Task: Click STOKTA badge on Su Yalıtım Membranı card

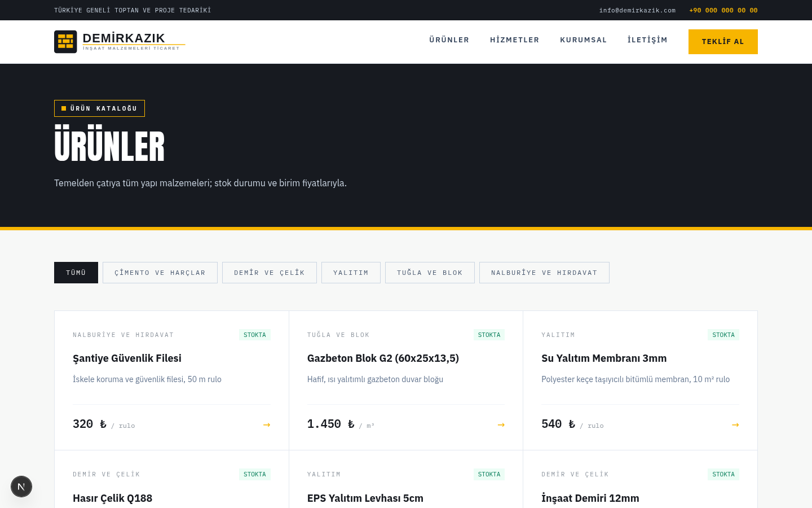Action: coord(723,335)
